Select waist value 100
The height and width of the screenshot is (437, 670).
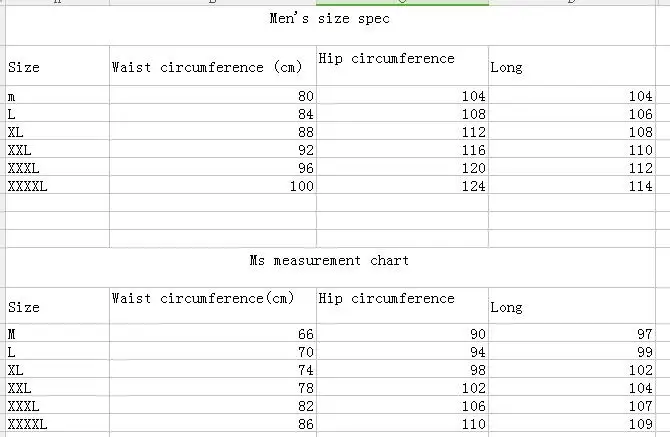pyautogui.click(x=213, y=185)
